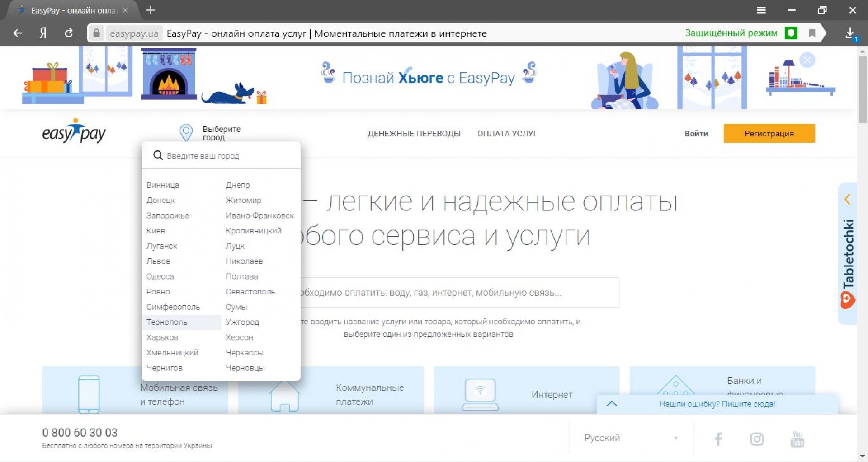Open the ДЕНЕЖНЫЕ ПЕРЕВОДЫ menu item
The height and width of the screenshot is (462, 868).
click(x=414, y=134)
